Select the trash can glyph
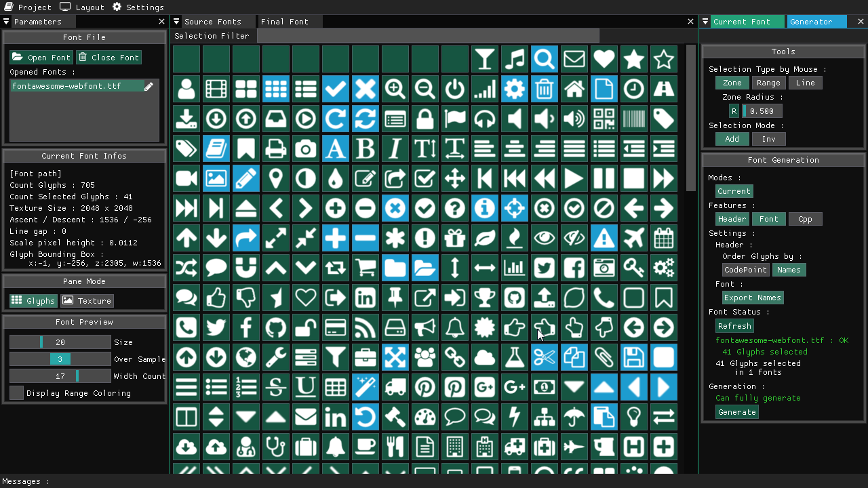868x488 pixels. point(544,89)
